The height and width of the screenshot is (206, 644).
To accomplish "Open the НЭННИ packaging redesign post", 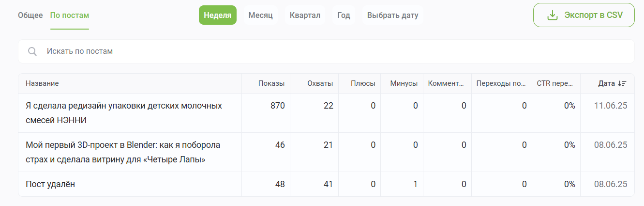I will [124, 112].
